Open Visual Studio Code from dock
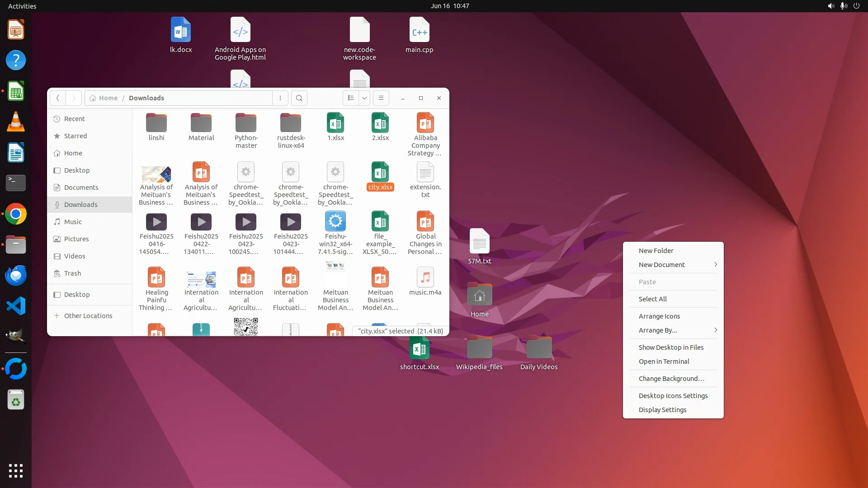The height and width of the screenshot is (488, 868). pos(16,306)
